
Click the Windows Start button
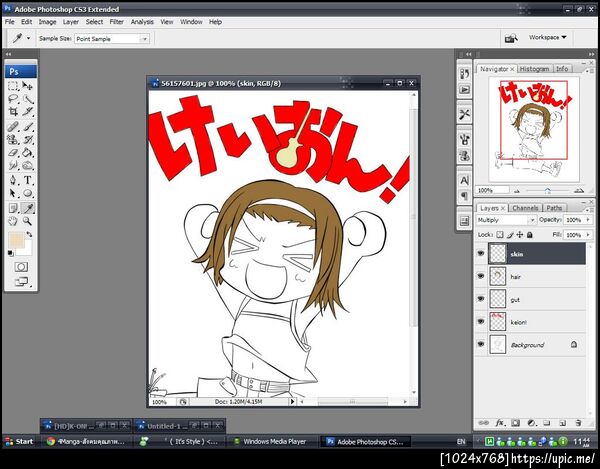click(x=20, y=441)
